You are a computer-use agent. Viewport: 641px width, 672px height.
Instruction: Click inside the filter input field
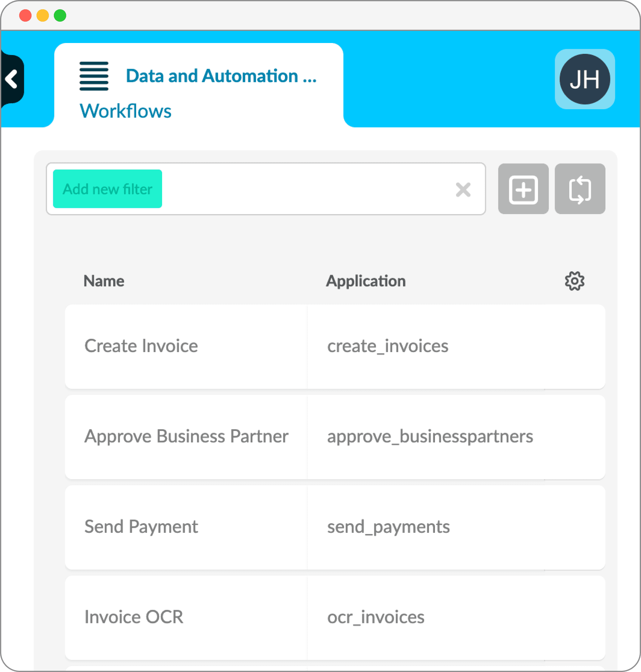[x=308, y=189]
